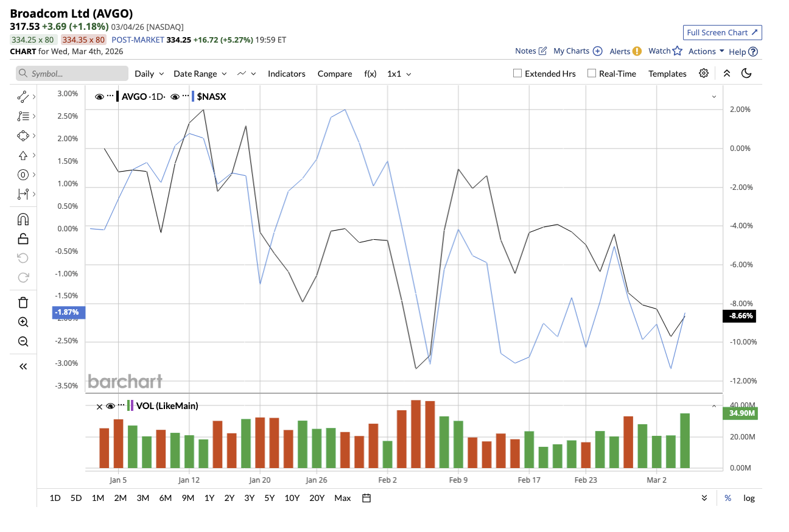Click the Watch star icon
Viewport: 789px width, 532px height.
pyautogui.click(x=677, y=51)
